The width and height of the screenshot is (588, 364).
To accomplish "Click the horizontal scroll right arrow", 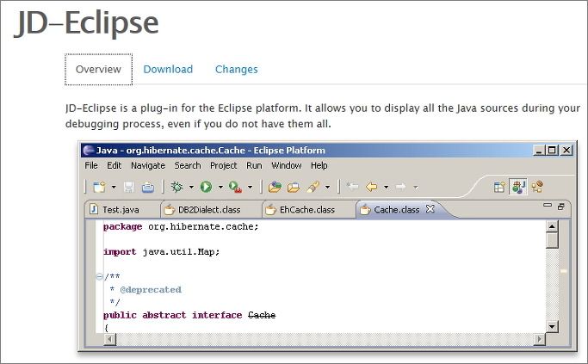I will [539, 339].
